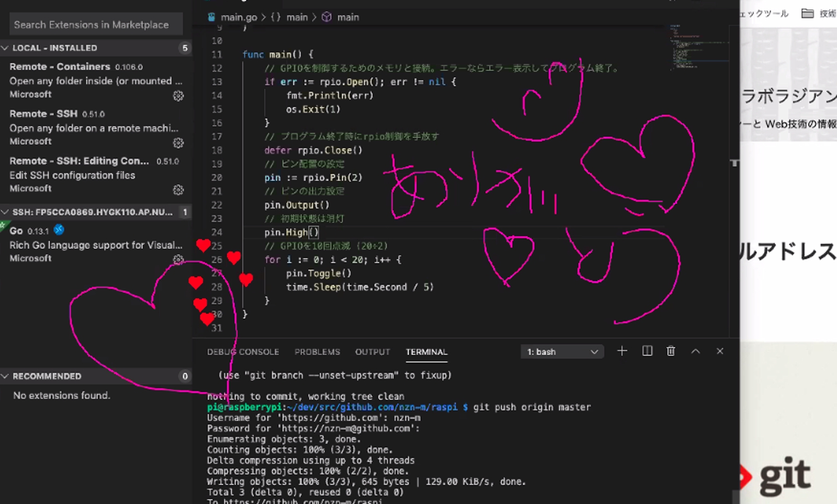Click 'time.Sleep(time.Second / 5)' line
The height and width of the screenshot is (504, 837).
tap(359, 287)
